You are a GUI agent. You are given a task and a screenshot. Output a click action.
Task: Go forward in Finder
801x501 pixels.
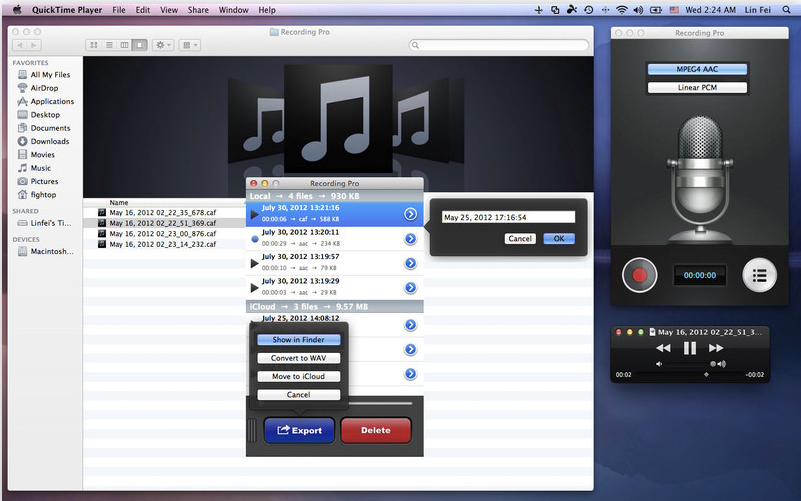pyautogui.click(x=34, y=45)
